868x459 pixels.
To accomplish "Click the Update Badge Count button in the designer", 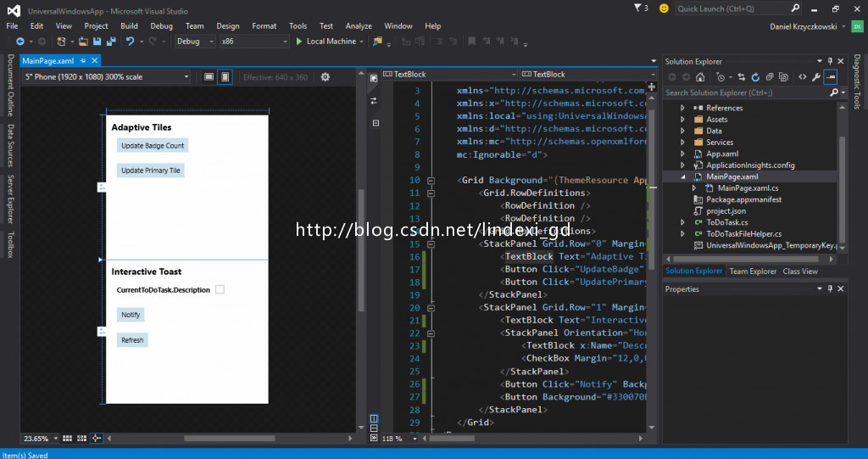I will (x=153, y=145).
